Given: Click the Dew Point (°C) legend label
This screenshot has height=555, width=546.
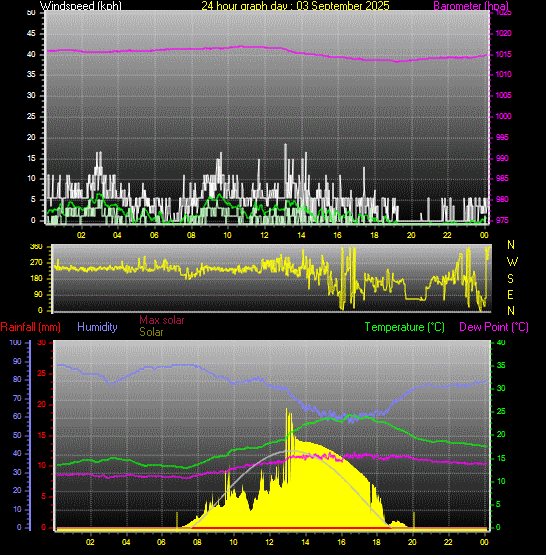Looking at the screenshot, I should 494,327.
